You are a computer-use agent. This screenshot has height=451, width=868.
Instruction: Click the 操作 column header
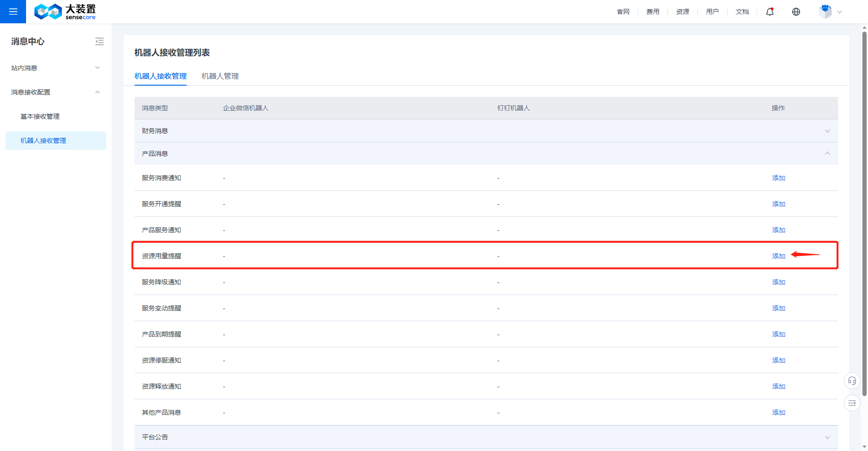[x=778, y=108]
